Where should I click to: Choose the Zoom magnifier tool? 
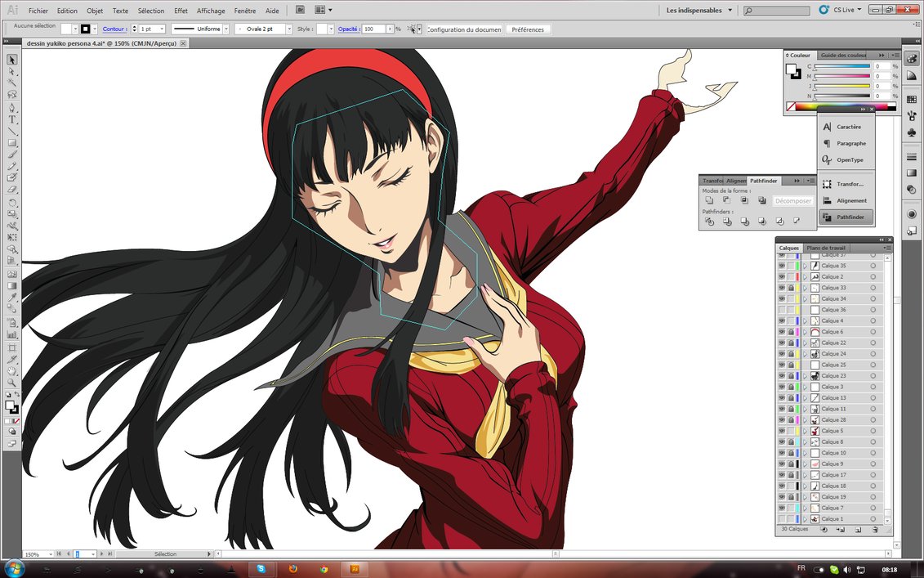[12, 382]
